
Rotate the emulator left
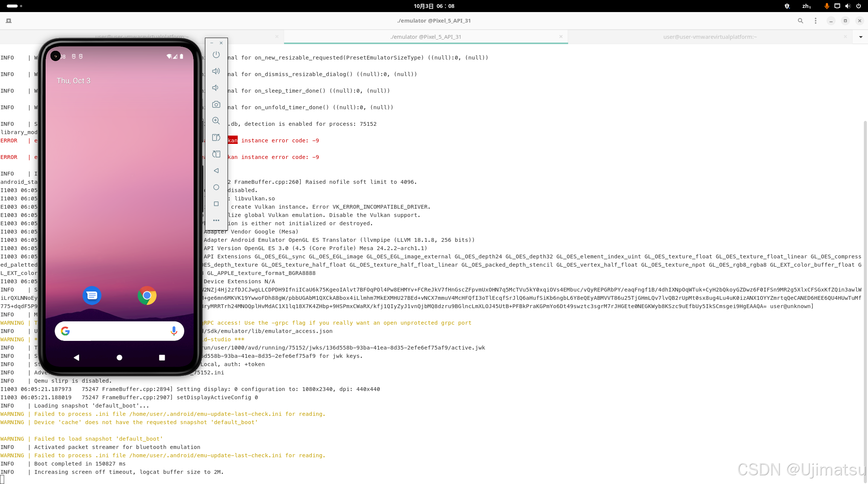coord(216,137)
